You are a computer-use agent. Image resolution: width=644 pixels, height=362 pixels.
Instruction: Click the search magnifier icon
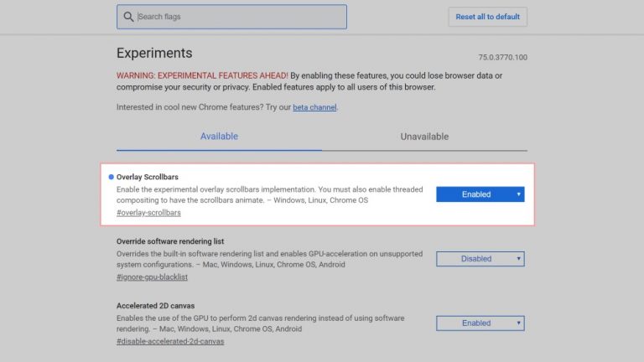[128, 17]
